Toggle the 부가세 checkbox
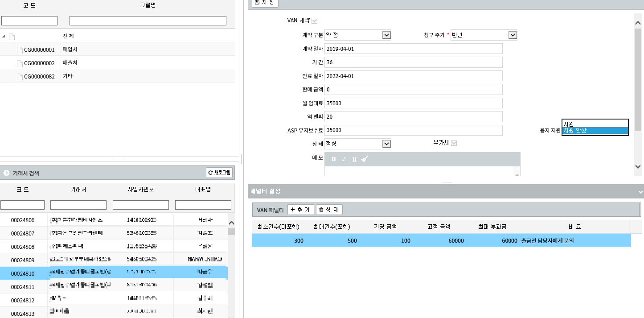 pos(454,143)
